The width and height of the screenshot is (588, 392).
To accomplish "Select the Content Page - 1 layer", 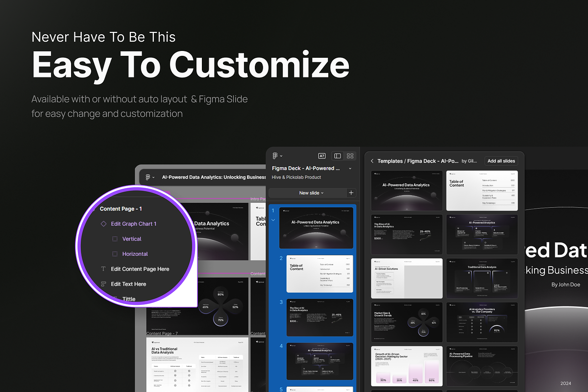I will click(121, 209).
